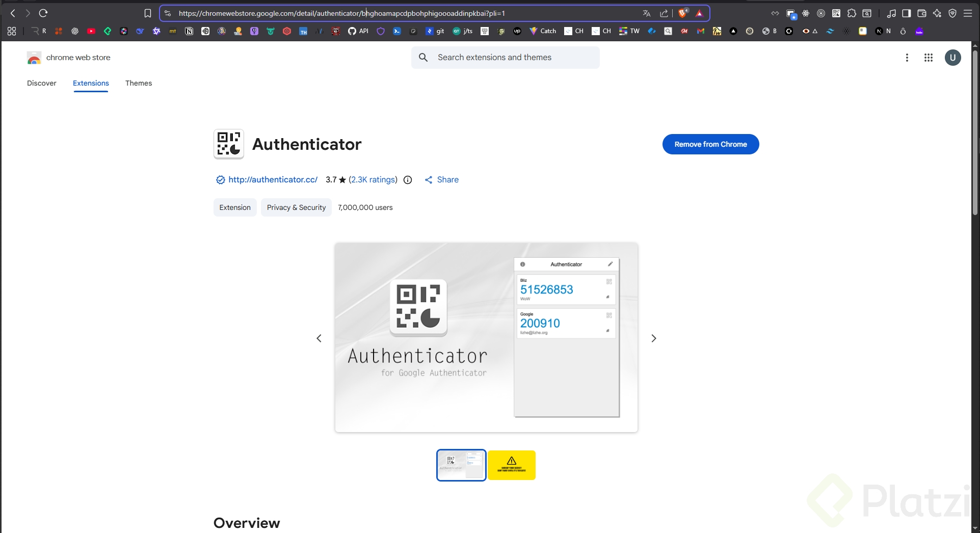Open the Gmail bookmark icon

click(x=701, y=31)
